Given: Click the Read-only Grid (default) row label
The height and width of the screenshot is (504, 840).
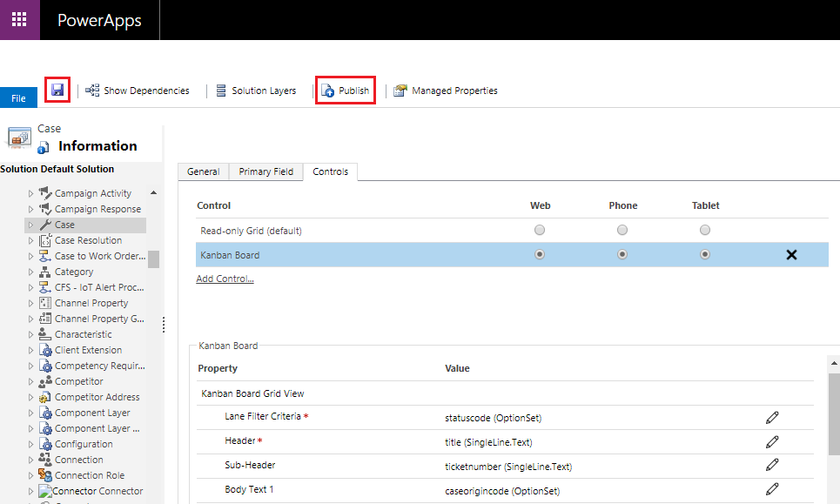Looking at the screenshot, I should pyautogui.click(x=251, y=231).
